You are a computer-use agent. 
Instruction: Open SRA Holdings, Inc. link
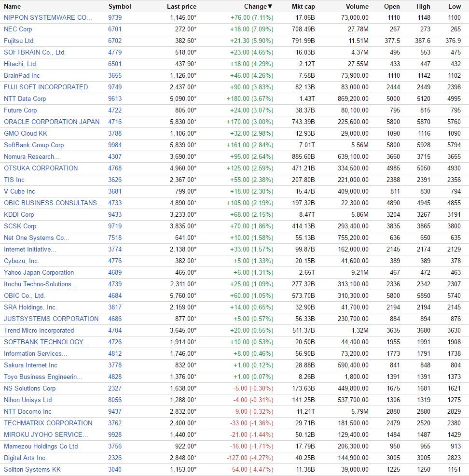click(x=30, y=307)
